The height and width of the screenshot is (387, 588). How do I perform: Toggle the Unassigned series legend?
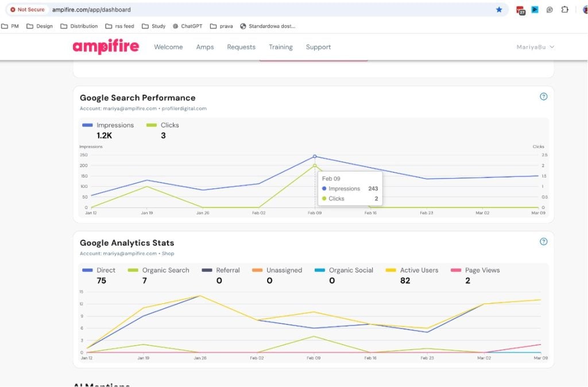click(277, 270)
